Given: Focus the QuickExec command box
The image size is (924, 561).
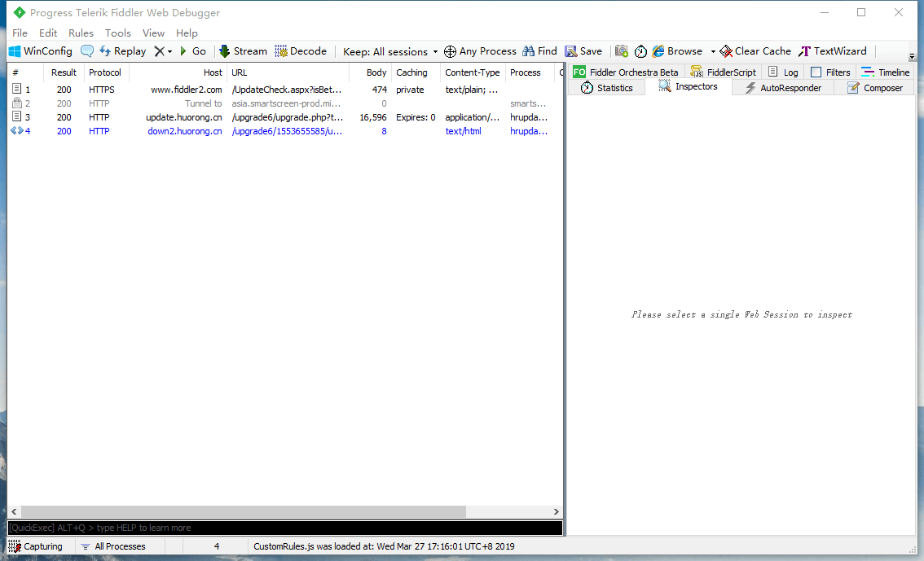Looking at the screenshot, I should click(284, 528).
